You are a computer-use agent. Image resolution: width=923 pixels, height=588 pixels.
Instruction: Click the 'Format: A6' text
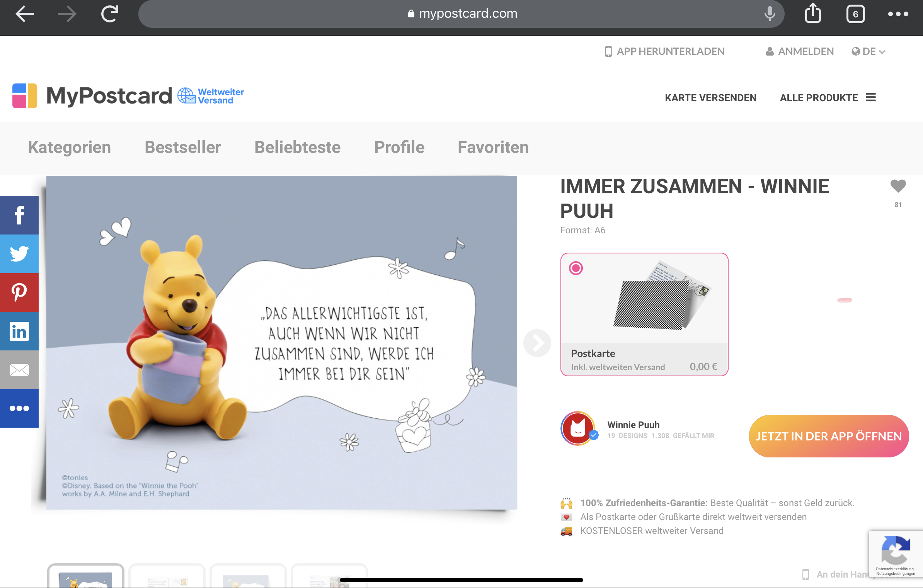click(x=583, y=230)
